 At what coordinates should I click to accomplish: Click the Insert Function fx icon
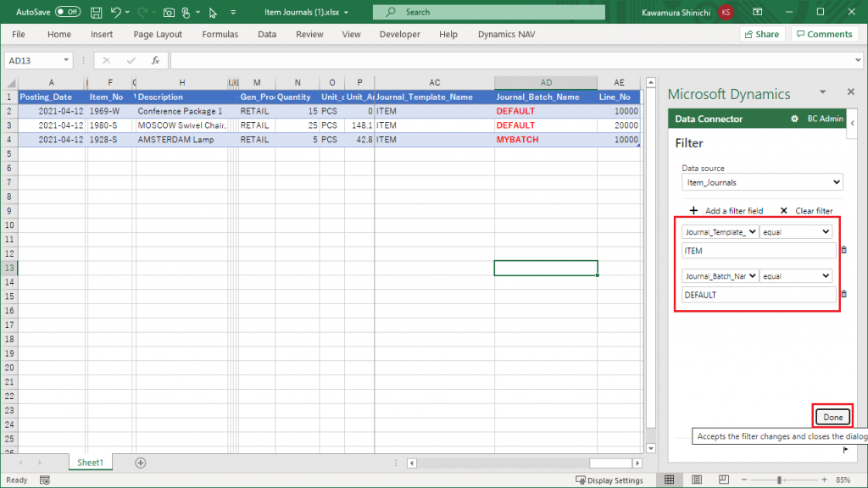click(156, 60)
